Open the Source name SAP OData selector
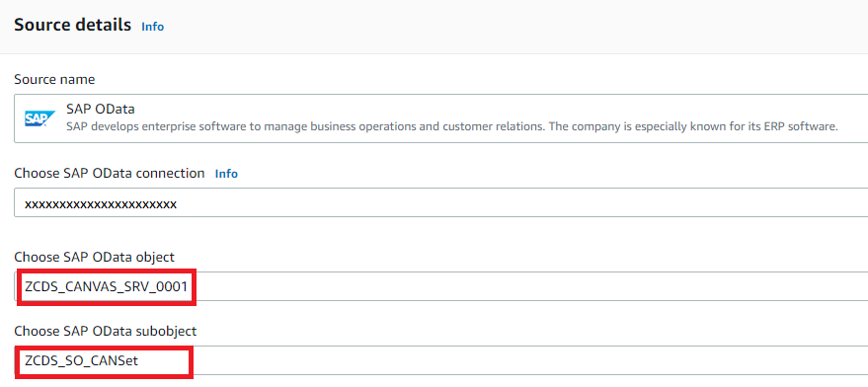Screen dimensions: 868x387 [440, 118]
